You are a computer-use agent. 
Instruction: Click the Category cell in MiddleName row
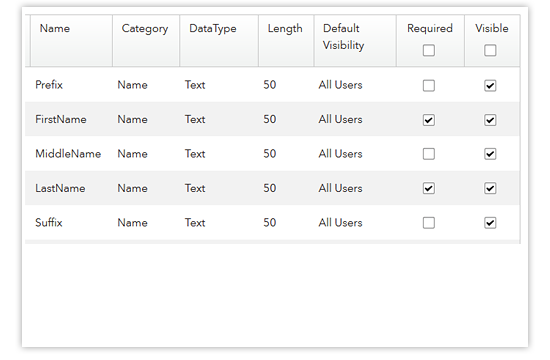pos(132,154)
